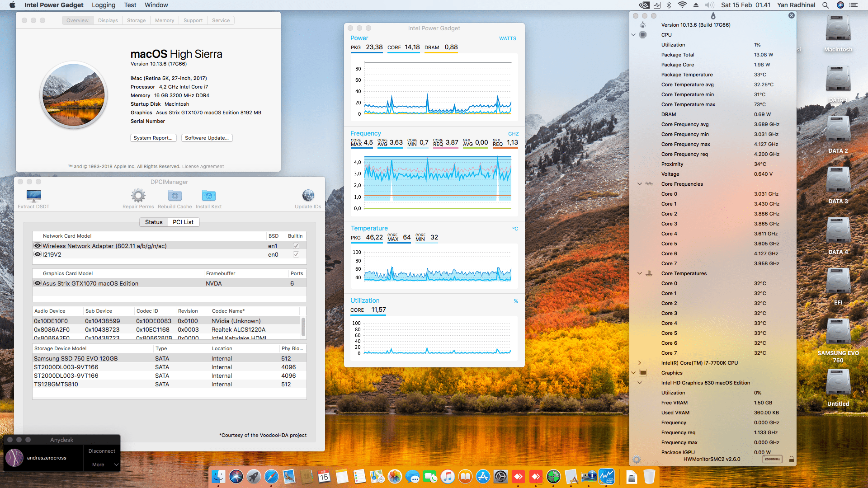Open HWMonitor settings gear icon
The height and width of the screenshot is (488, 868).
click(637, 460)
